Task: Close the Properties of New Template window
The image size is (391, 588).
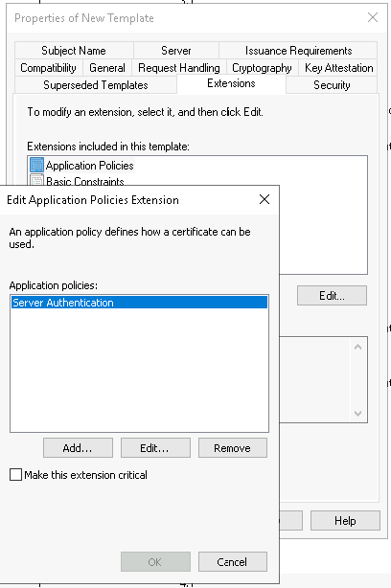Action: point(373,17)
